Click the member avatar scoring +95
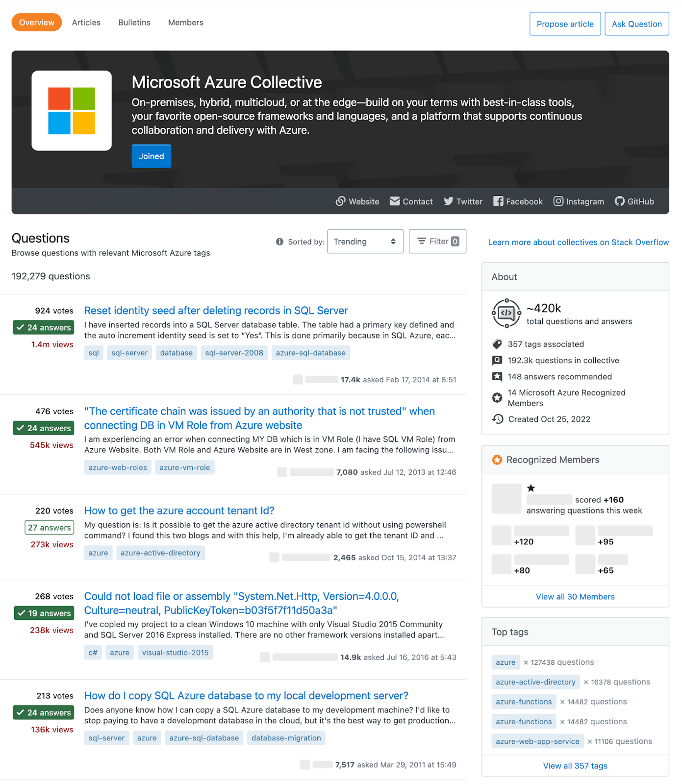 tap(585, 536)
